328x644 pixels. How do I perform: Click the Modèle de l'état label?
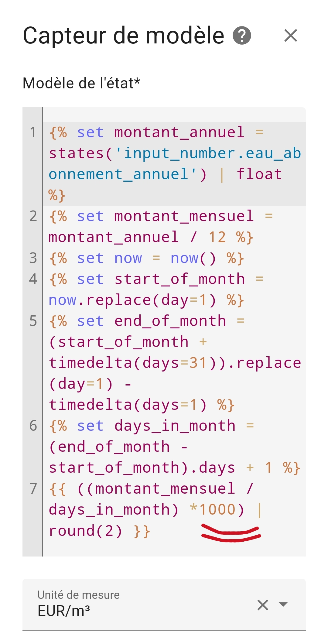tap(81, 83)
